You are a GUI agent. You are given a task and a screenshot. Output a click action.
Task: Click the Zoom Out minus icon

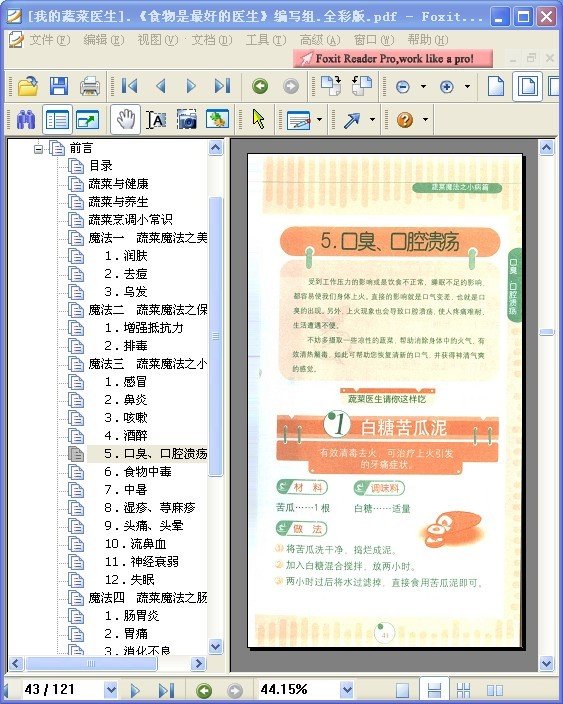[x=403, y=86]
